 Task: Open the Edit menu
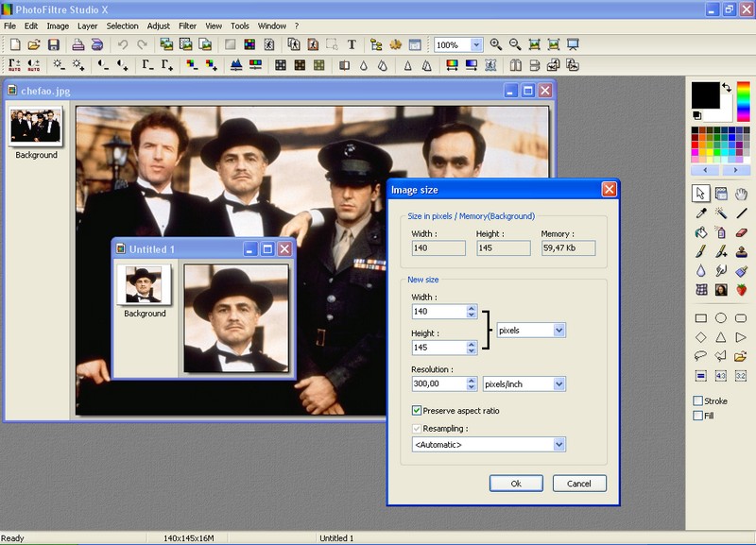coord(31,26)
